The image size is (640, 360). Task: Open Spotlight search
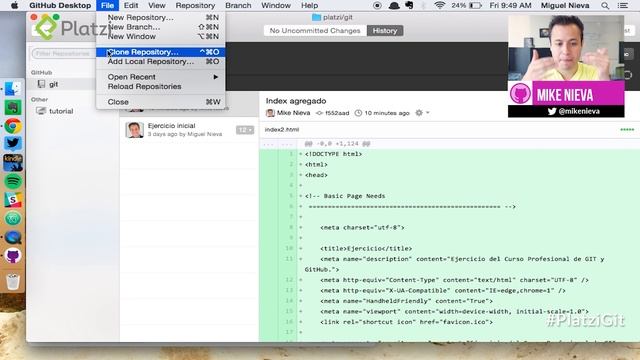pos(605,5)
